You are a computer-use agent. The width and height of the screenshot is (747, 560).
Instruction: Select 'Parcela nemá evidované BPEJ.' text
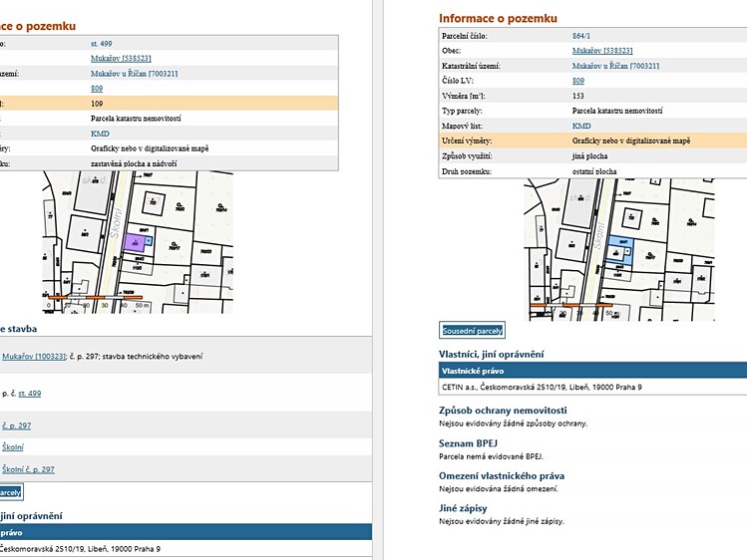point(491,456)
